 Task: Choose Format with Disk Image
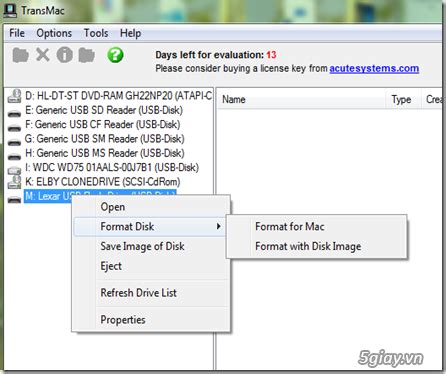(317, 246)
